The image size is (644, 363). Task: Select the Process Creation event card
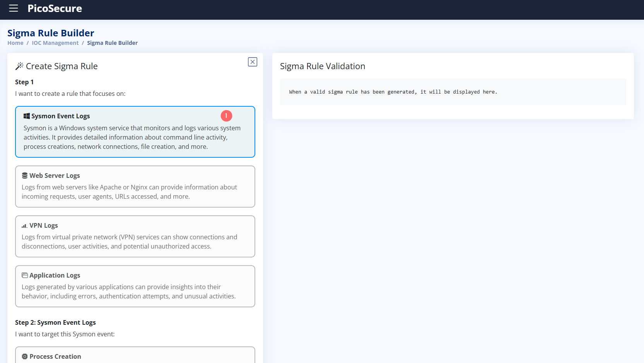click(x=135, y=355)
